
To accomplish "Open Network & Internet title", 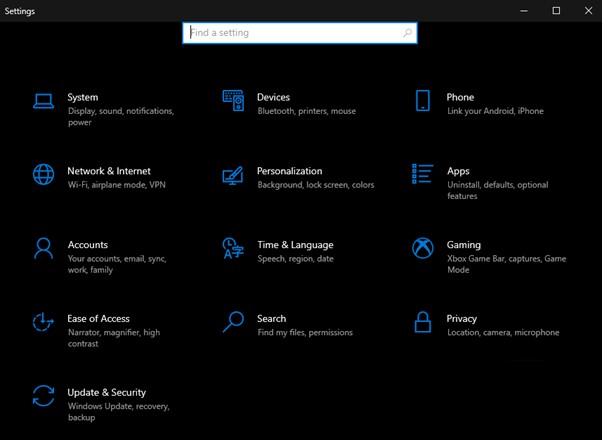I will (109, 171).
